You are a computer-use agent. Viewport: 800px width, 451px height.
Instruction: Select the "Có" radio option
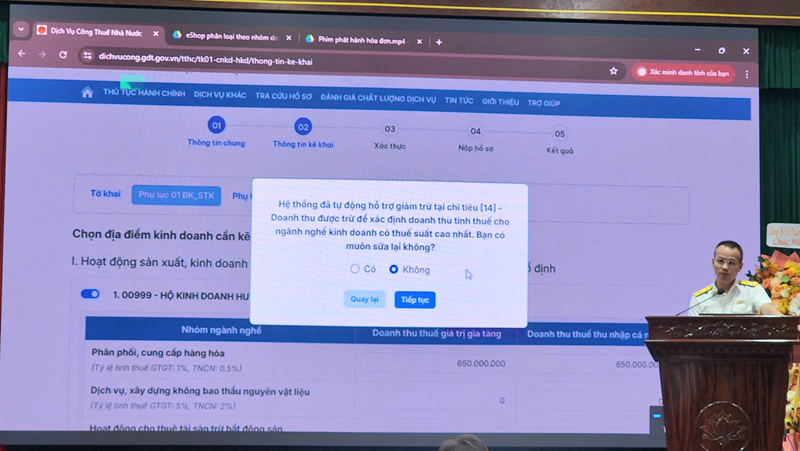click(355, 269)
